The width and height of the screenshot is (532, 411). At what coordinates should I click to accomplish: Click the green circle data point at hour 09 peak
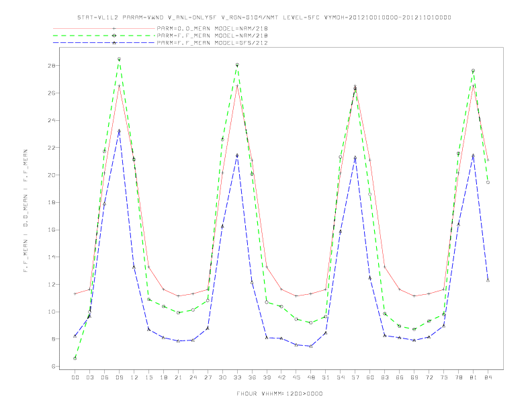pos(119,59)
